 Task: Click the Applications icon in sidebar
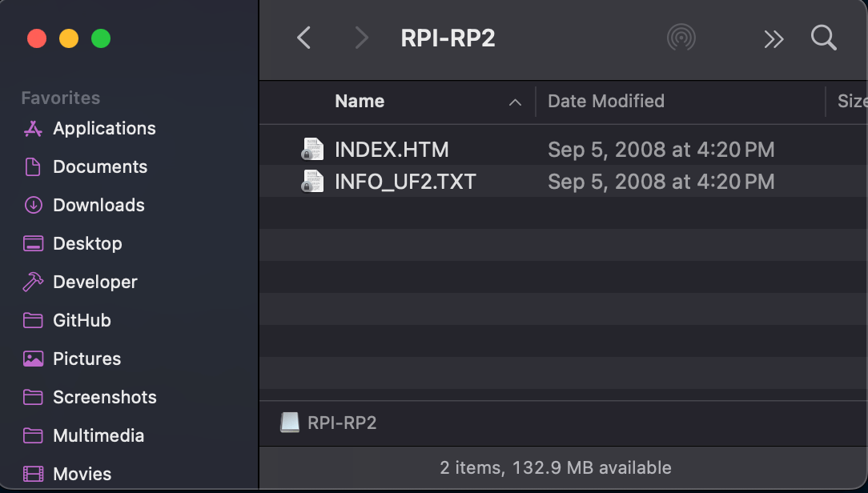(33, 129)
